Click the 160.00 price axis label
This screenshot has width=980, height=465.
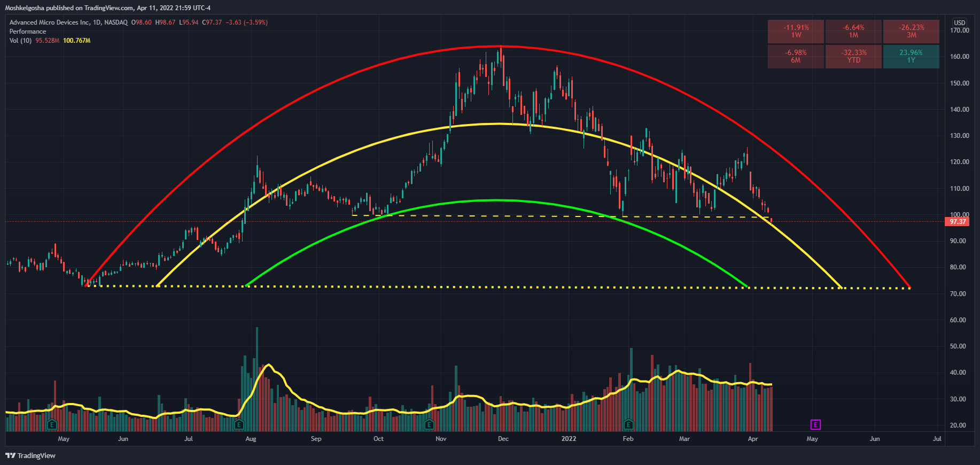(960, 57)
